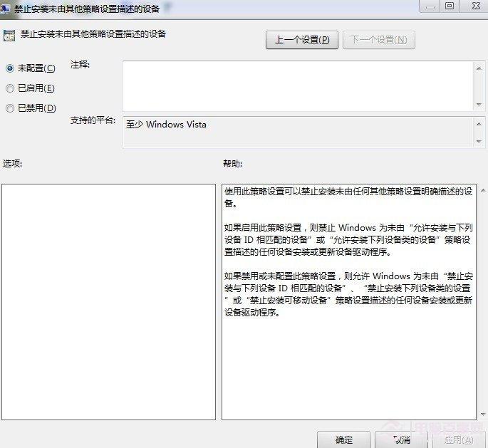The image size is (488, 448).
Task: Click the policy setting icon beside heading
Action: pos(9,36)
